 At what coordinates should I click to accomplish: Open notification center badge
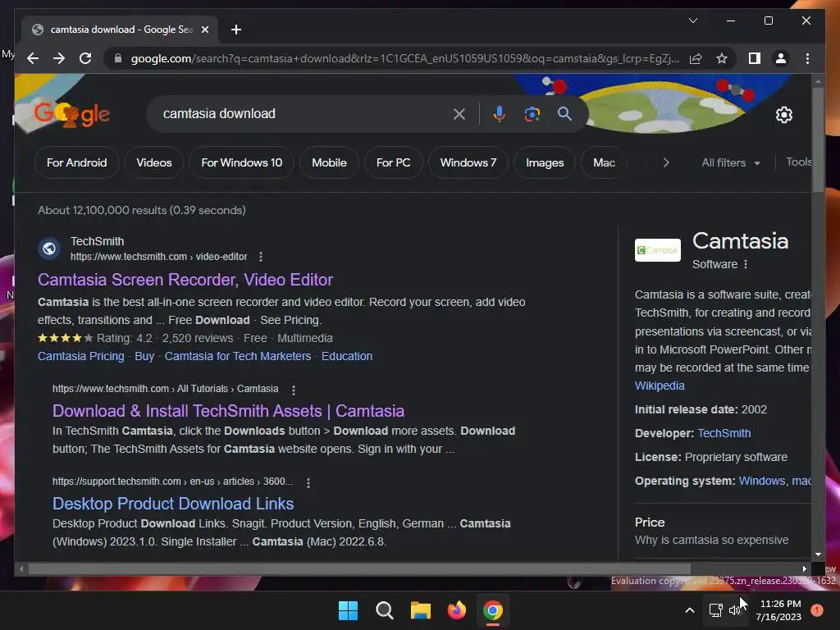pos(817,609)
